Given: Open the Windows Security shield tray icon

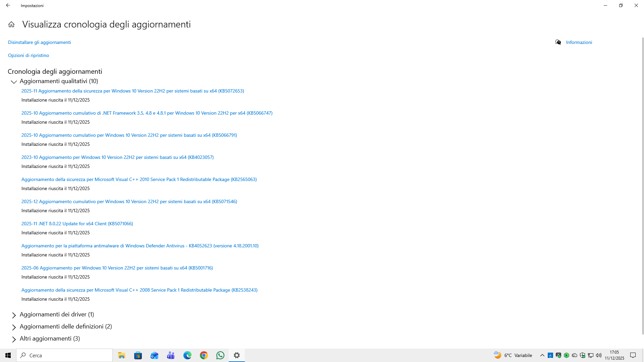Looking at the screenshot, I should [583, 355].
